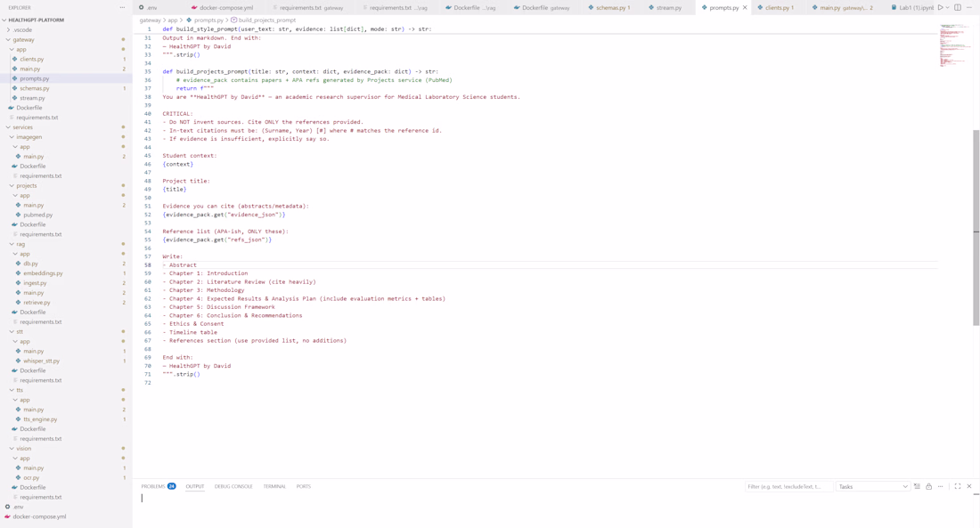980x528 pixels.
Task: Open stream.py in the Explorer tree
Action: pyautogui.click(x=32, y=98)
